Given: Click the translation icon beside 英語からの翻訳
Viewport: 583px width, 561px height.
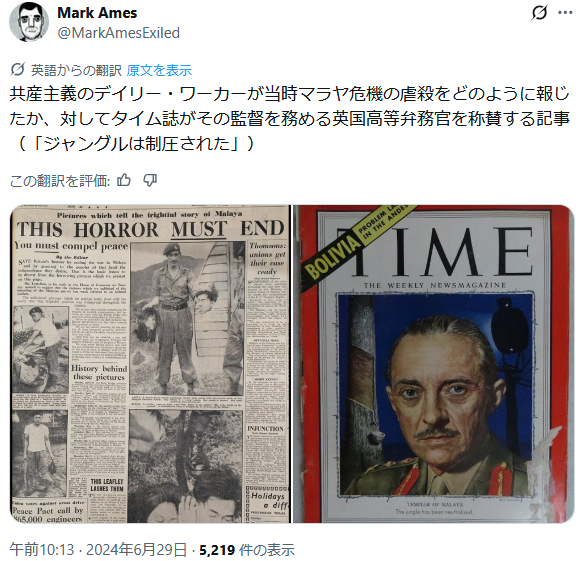Looking at the screenshot, I should (x=17, y=70).
